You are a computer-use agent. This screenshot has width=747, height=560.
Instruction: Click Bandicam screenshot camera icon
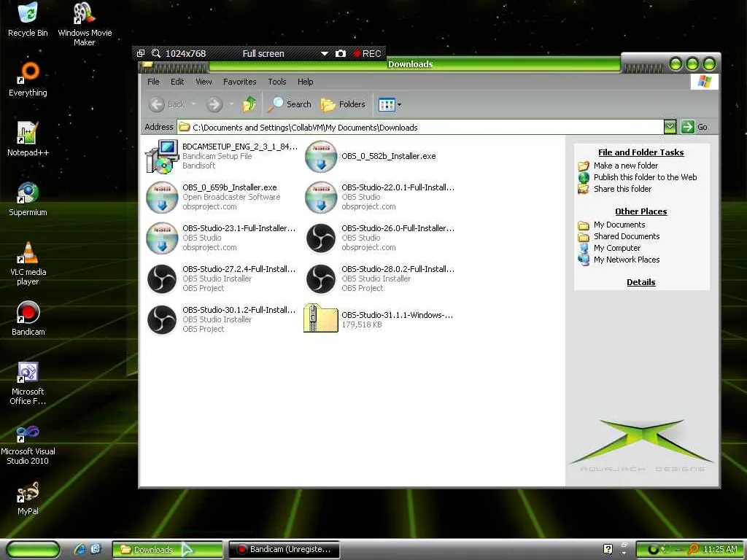pyautogui.click(x=340, y=53)
